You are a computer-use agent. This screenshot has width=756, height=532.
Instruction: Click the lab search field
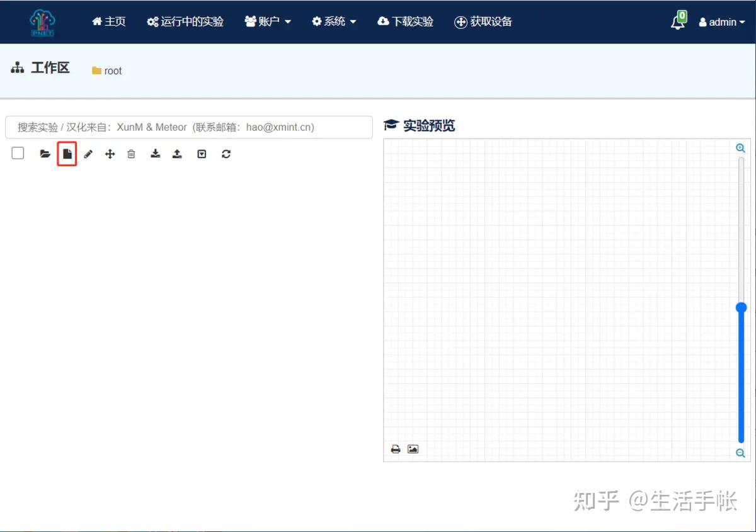(189, 127)
